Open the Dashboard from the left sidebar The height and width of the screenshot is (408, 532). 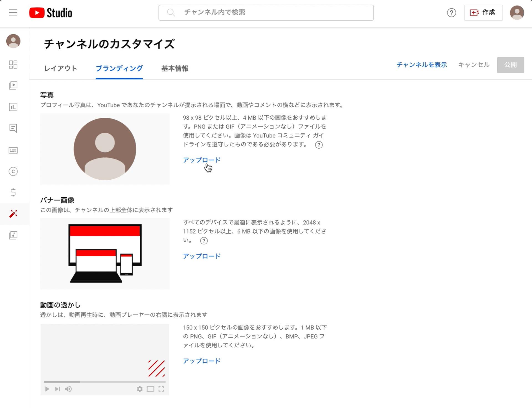pos(13,65)
